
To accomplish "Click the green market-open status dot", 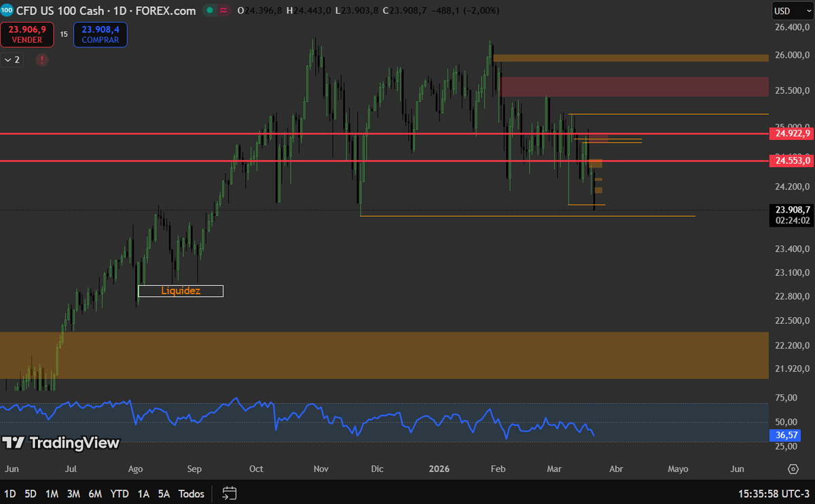I will pos(211,11).
